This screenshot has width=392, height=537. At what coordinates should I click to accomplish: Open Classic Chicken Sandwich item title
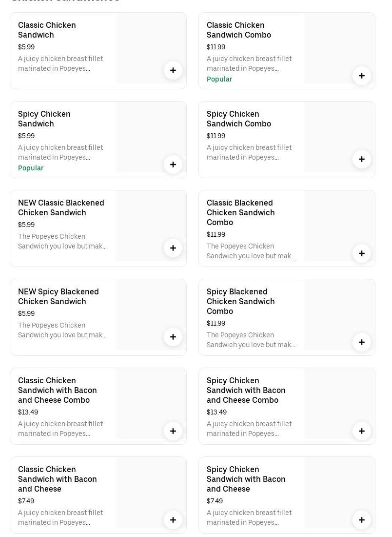coord(47,30)
